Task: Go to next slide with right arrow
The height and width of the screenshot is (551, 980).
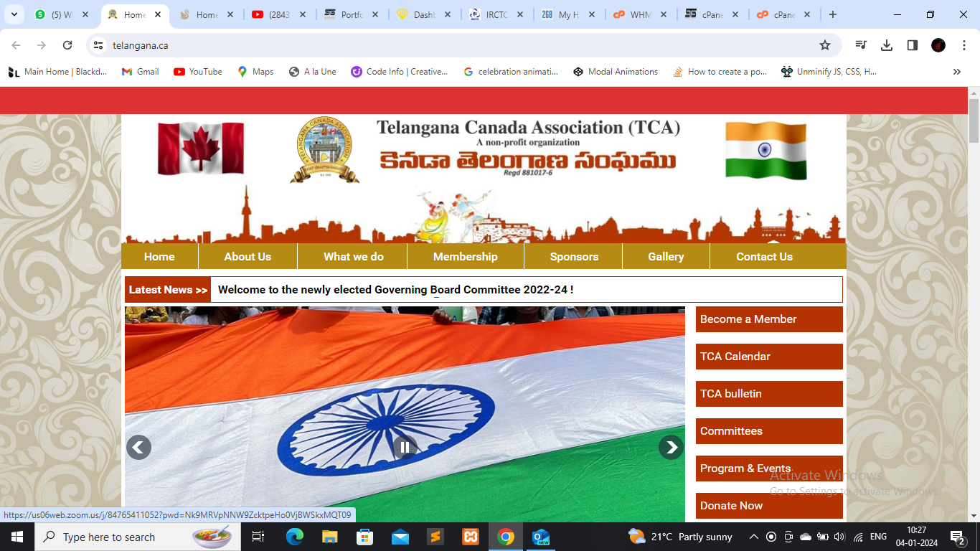Action: coord(671,447)
